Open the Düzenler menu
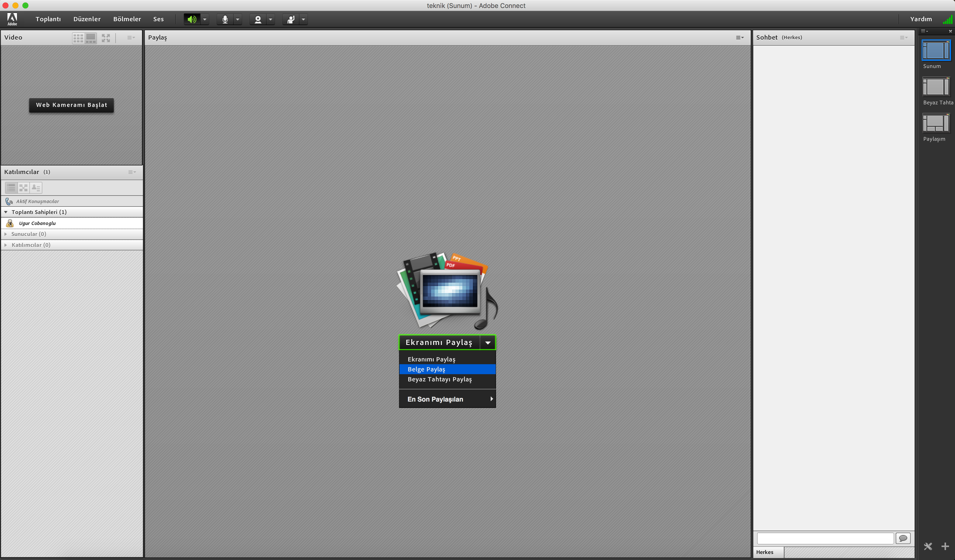Screen dimensions: 955x560 pos(87,19)
